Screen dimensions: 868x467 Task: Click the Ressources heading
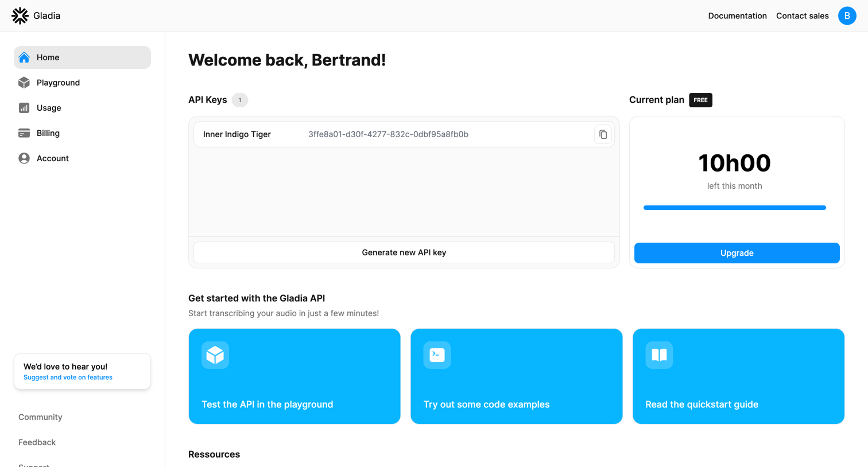coord(214,454)
